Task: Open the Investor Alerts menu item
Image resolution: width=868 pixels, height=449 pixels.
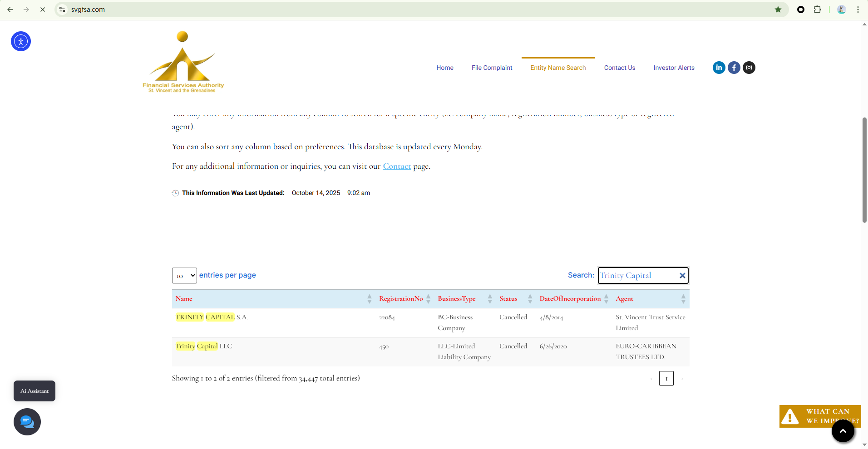Action: coord(674,68)
